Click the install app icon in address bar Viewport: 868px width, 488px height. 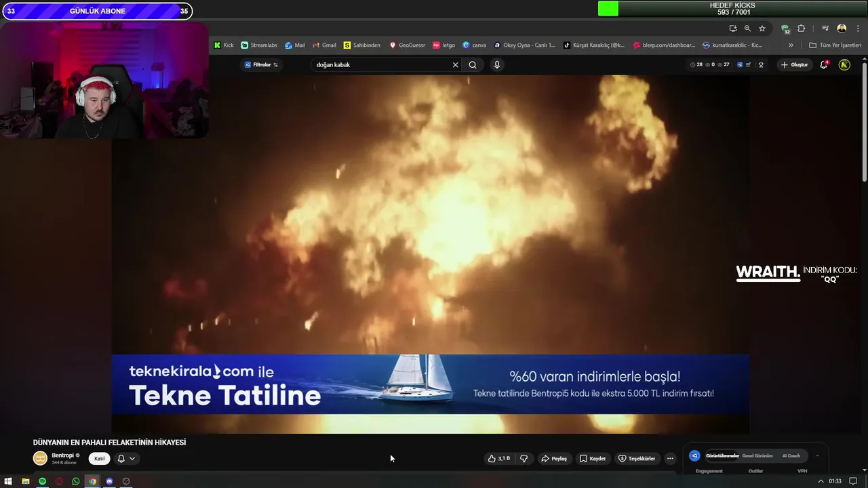coord(733,28)
